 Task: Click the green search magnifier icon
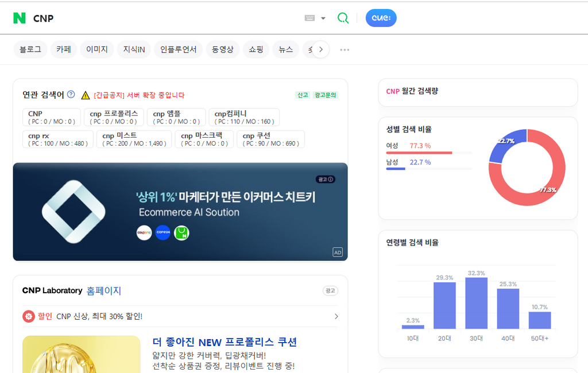[343, 18]
